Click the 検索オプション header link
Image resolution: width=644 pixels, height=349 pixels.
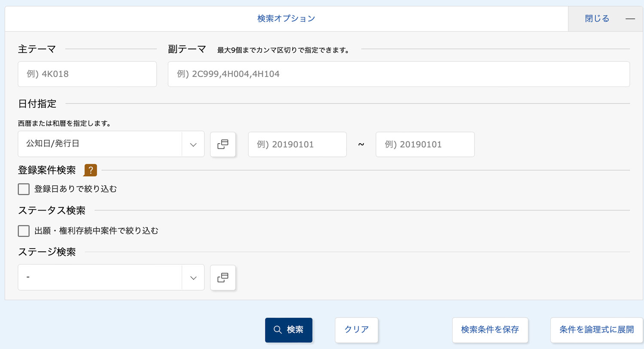[286, 18]
